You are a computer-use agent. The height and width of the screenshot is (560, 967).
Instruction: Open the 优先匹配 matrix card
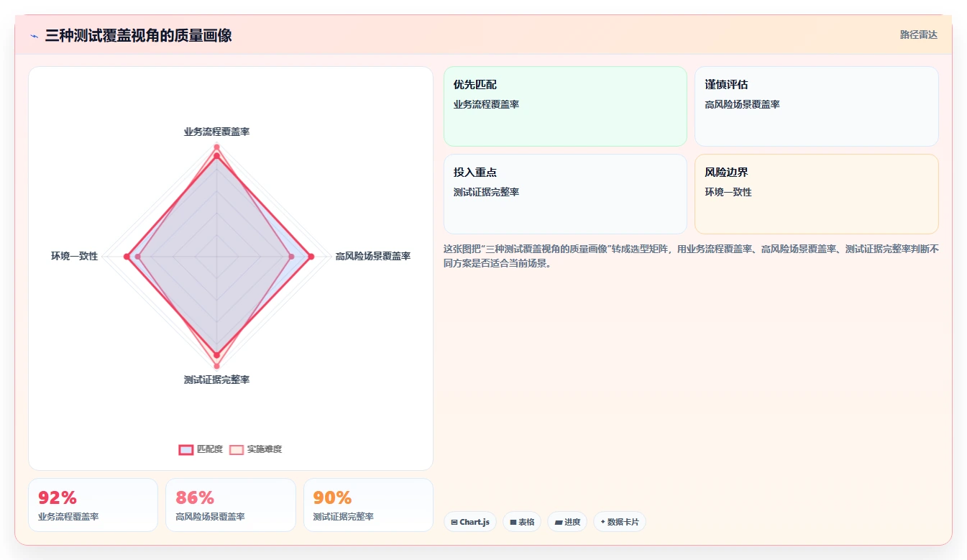click(565, 106)
